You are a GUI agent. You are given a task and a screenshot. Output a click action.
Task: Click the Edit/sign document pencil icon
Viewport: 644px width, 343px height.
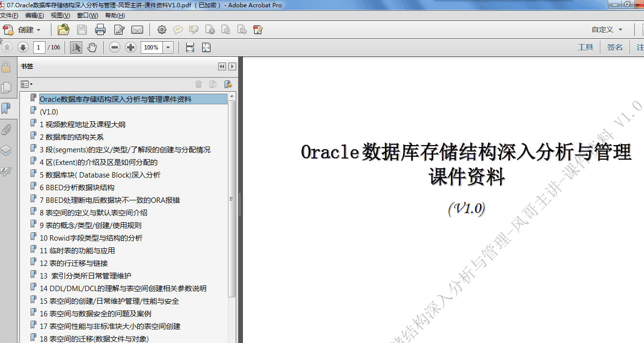click(119, 30)
